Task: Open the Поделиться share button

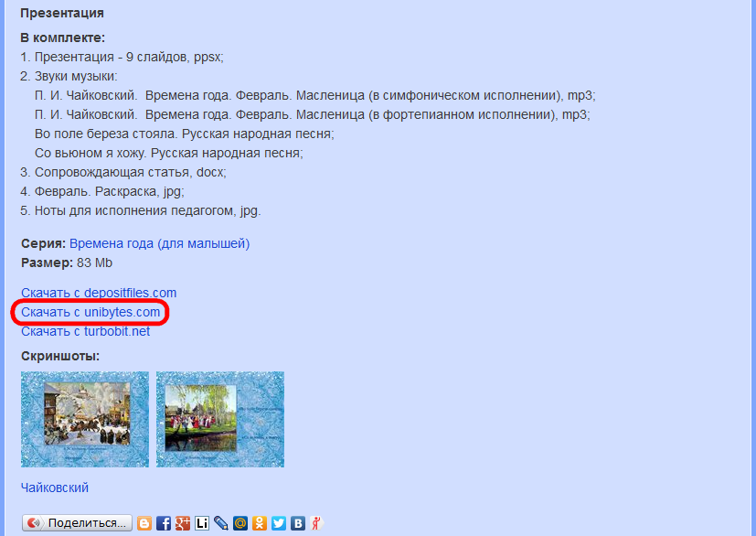Action: point(77,523)
